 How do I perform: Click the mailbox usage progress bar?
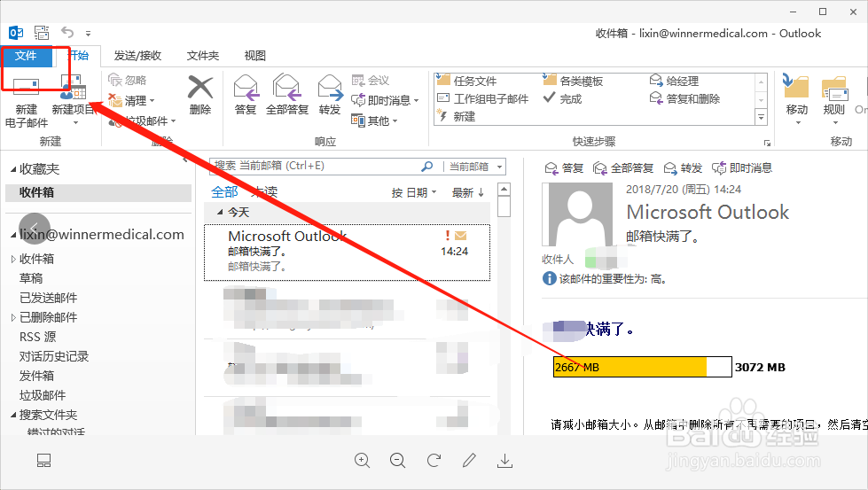[x=642, y=367]
